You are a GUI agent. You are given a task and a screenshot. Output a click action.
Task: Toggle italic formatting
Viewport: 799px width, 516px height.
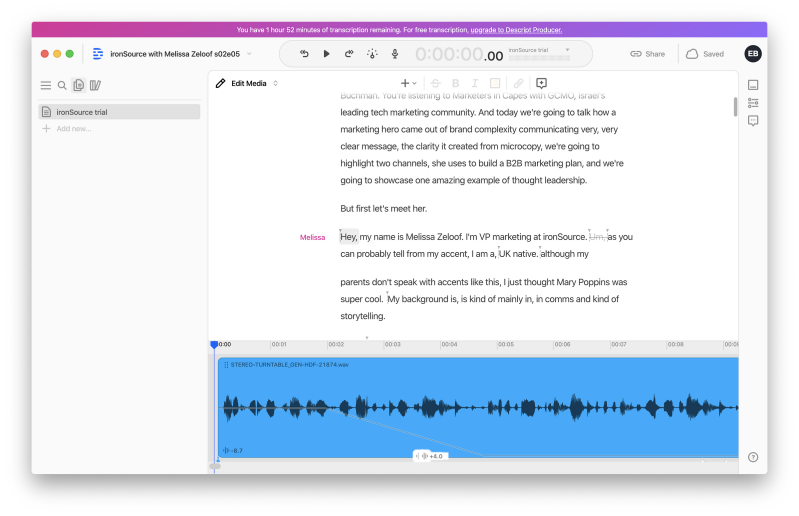point(475,83)
